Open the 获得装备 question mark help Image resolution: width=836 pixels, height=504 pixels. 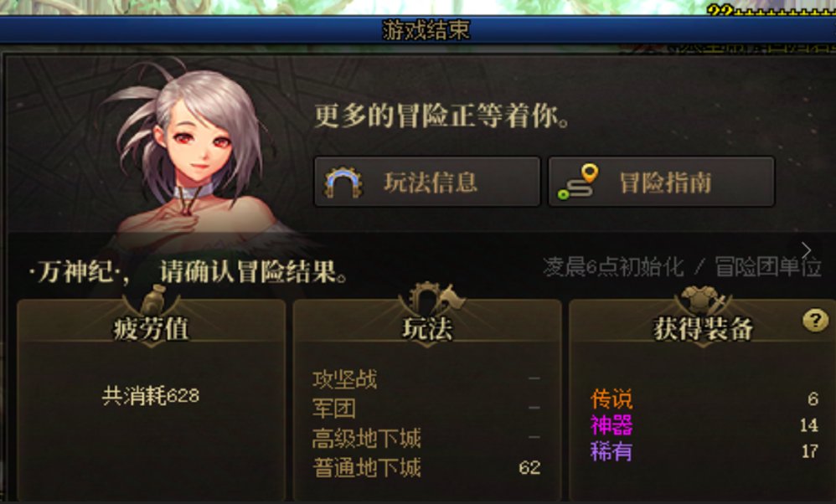815,320
